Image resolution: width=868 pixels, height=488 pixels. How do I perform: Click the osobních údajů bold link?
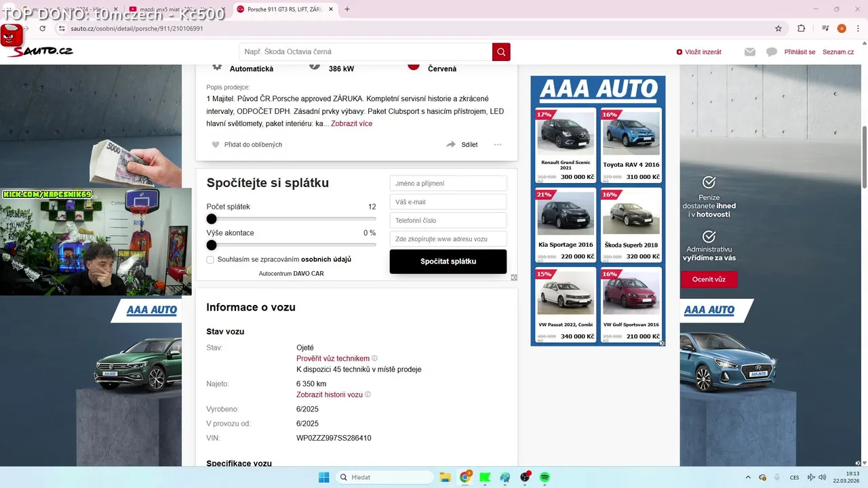point(326,260)
